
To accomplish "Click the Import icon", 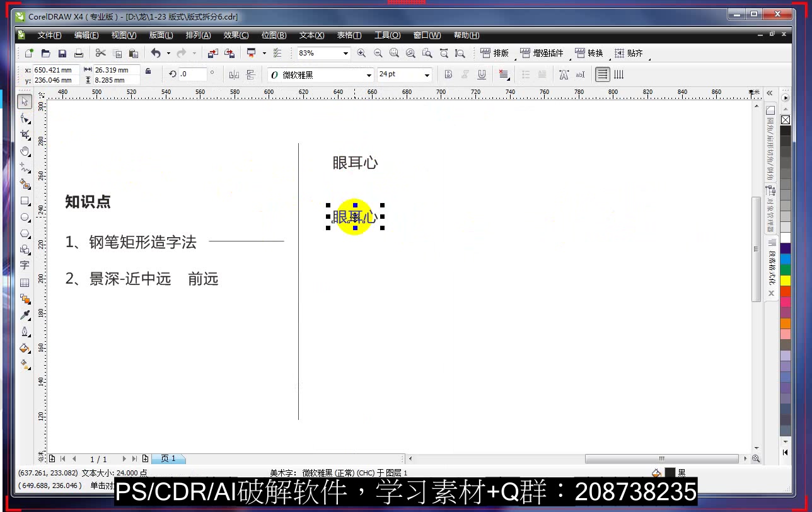I will point(213,54).
